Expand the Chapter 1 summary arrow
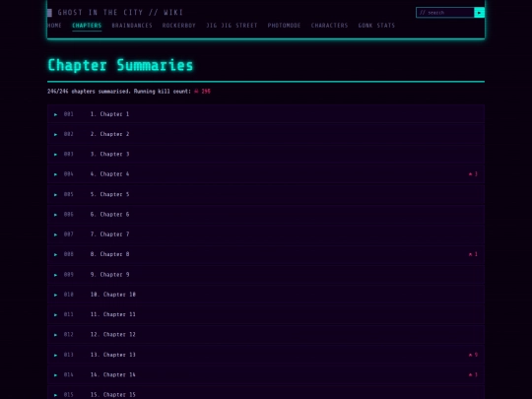This screenshot has width=532, height=399. [55, 114]
